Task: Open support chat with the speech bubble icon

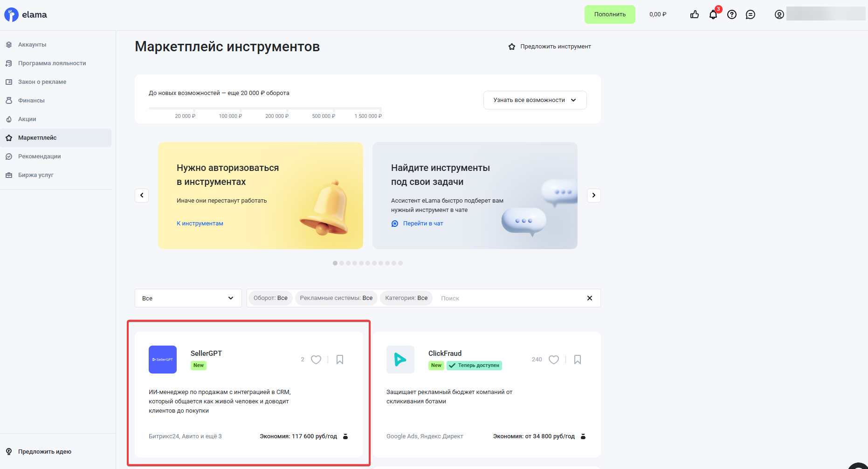Action: 750,14
